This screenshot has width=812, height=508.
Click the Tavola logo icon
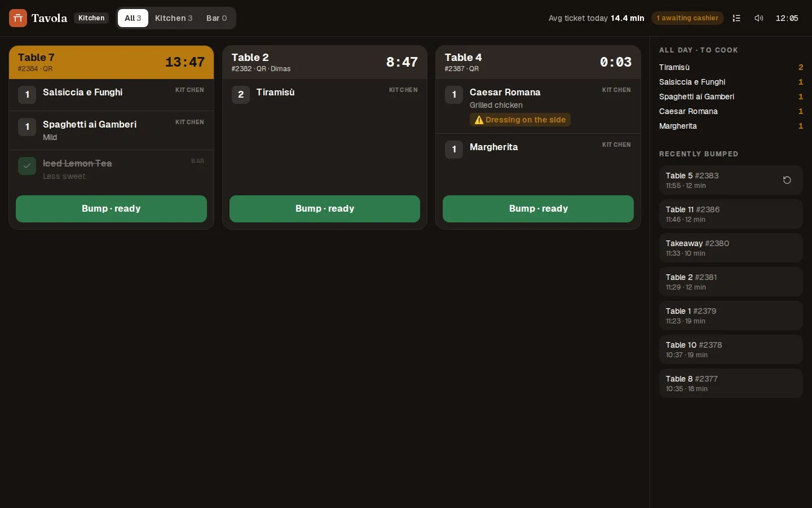18,18
